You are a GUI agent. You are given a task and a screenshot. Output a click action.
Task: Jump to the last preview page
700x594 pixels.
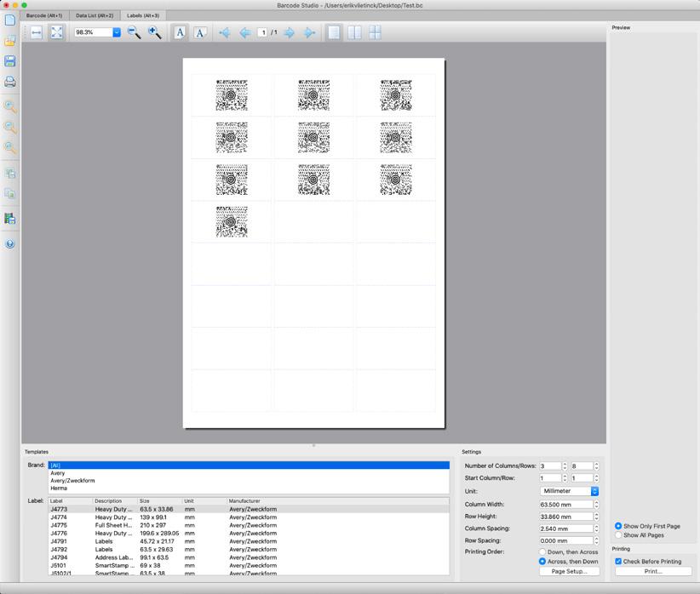coord(309,32)
